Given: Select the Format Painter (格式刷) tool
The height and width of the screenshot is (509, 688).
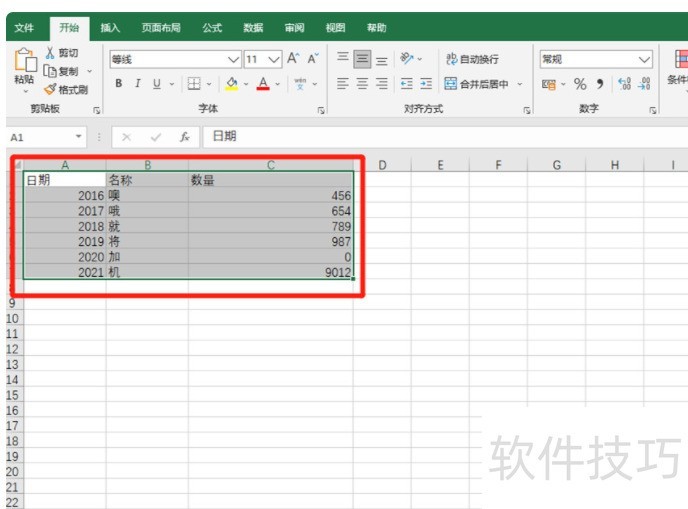Looking at the screenshot, I should point(51,89).
